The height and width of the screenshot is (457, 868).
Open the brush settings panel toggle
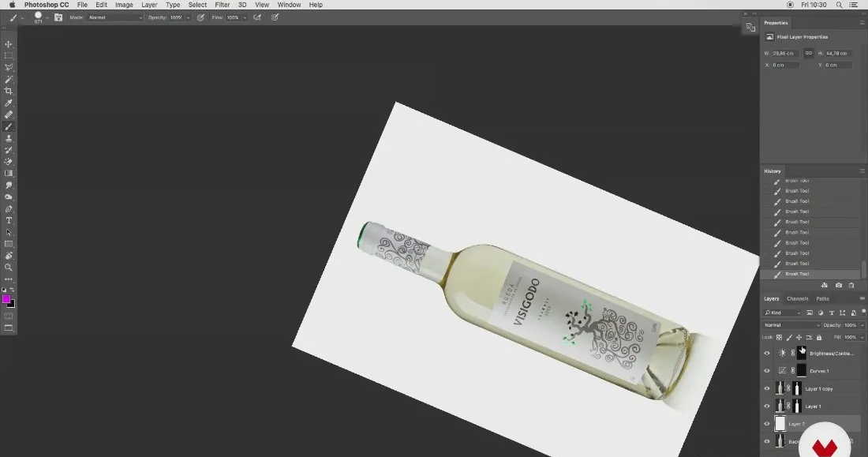tap(58, 17)
